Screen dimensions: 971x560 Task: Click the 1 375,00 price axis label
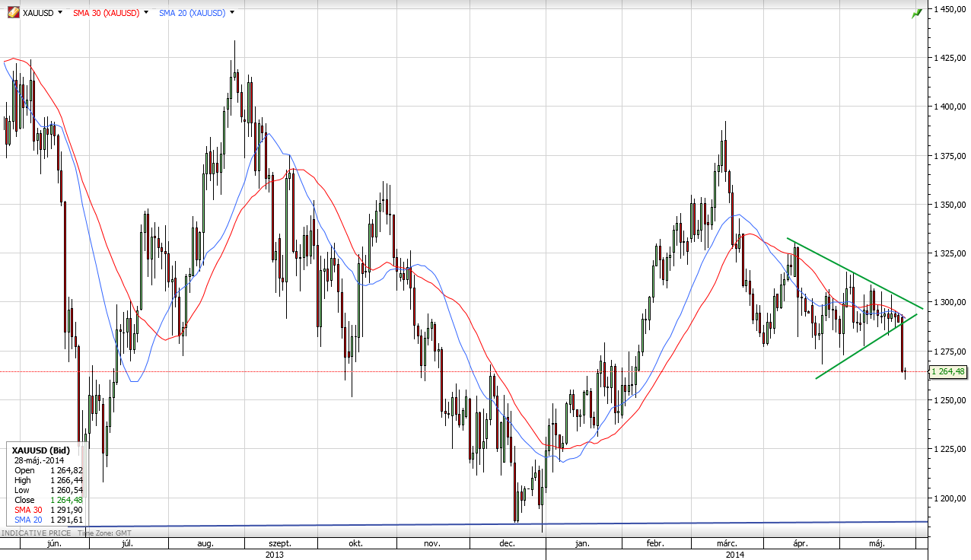950,156
